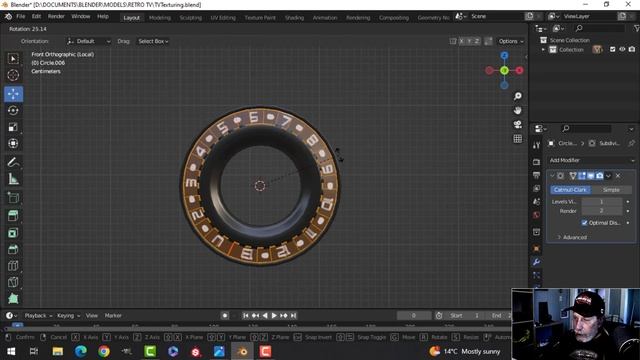Toggle Optimal Display checkbox
This screenshot has width=640, height=360.
tap(584, 223)
